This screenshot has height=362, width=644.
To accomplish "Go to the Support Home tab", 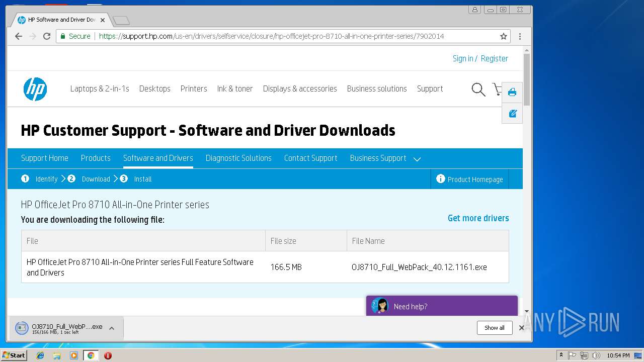I will point(45,158).
